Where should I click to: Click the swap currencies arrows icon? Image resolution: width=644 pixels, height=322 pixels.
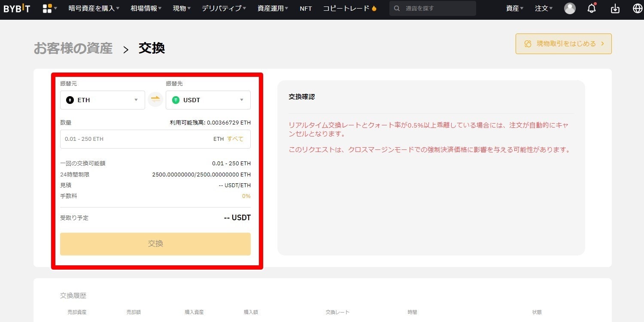coord(155,99)
